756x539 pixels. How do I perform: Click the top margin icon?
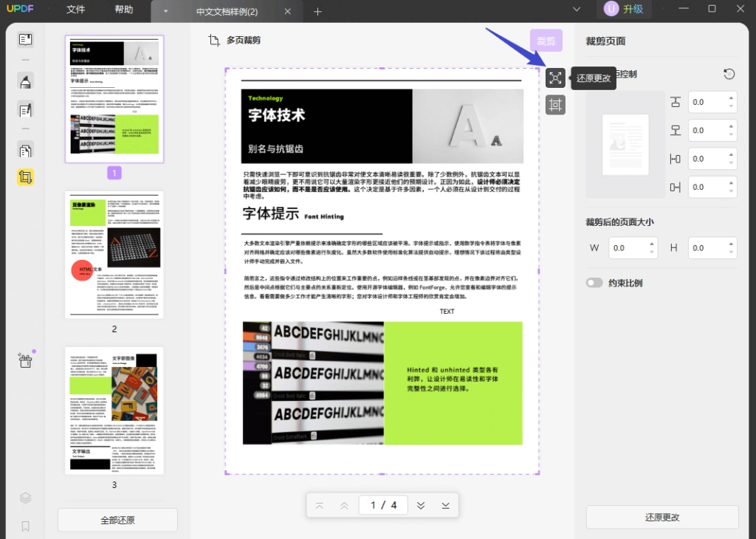676,102
